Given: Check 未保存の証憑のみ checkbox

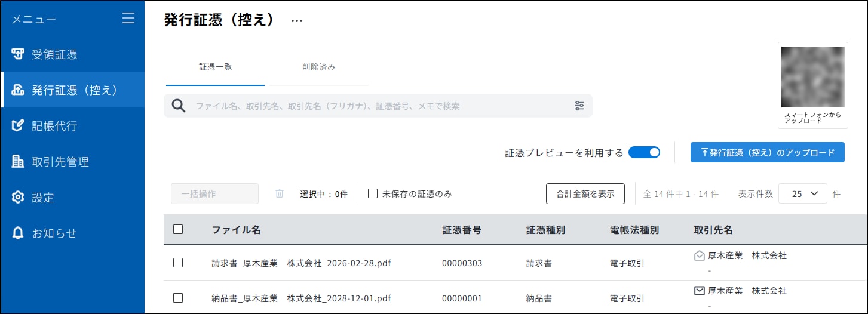Looking at the screenshot, I should pyautogui.click(x=373, y=193).
